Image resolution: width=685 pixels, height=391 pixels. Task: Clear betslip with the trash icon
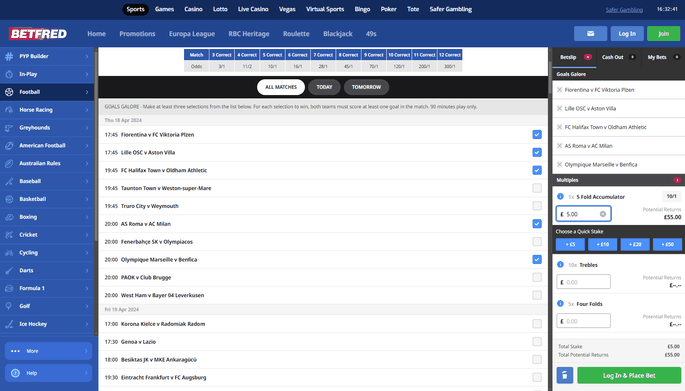tap(565, 375)
